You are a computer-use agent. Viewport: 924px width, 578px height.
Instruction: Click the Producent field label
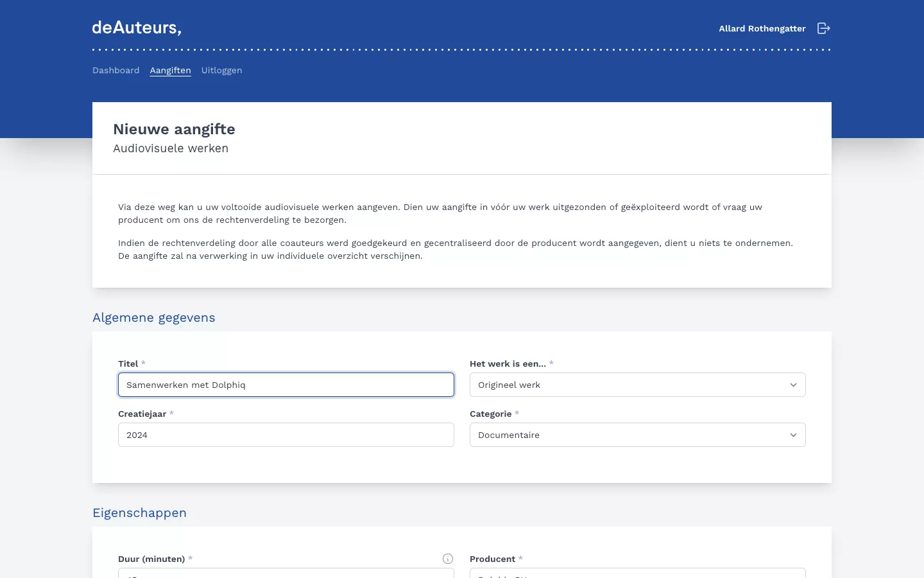tap(492, 559)
